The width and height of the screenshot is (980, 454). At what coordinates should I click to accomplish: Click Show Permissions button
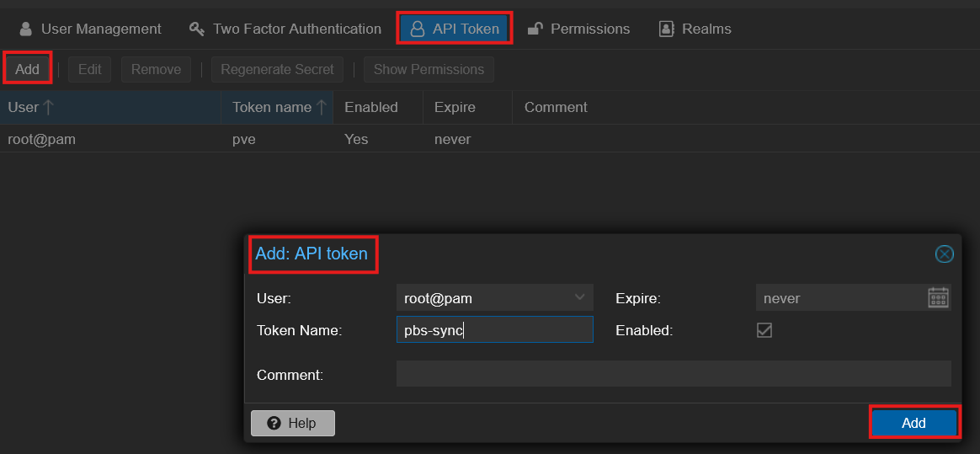(x=429, y=69)
